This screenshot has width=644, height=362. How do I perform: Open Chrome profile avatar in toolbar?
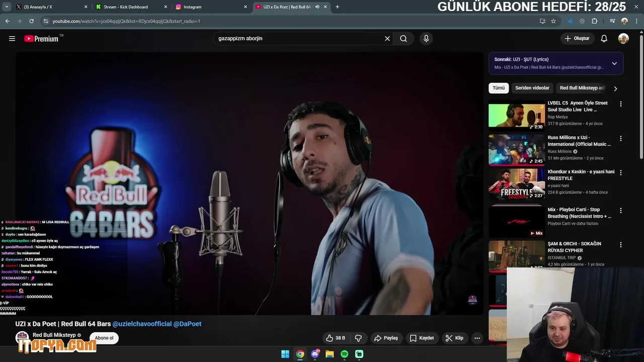click(624, 21)
